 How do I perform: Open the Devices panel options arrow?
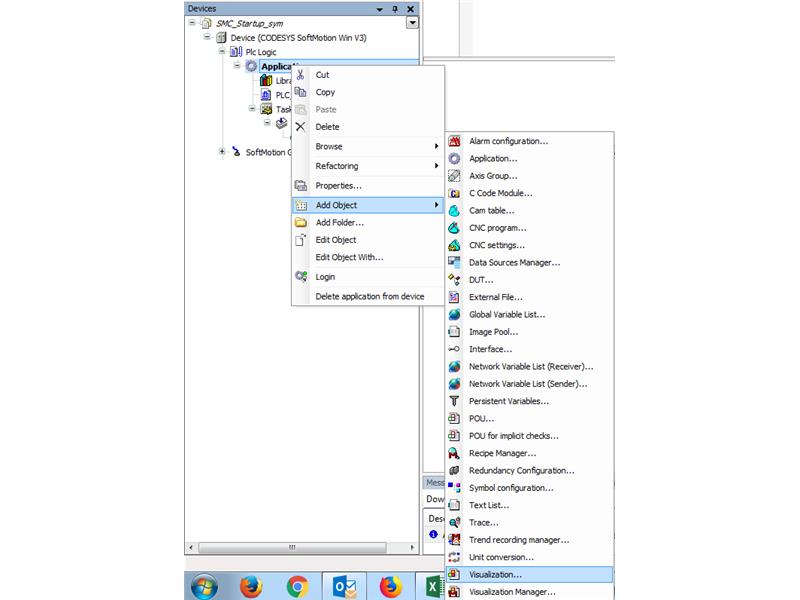coord(380,9)
